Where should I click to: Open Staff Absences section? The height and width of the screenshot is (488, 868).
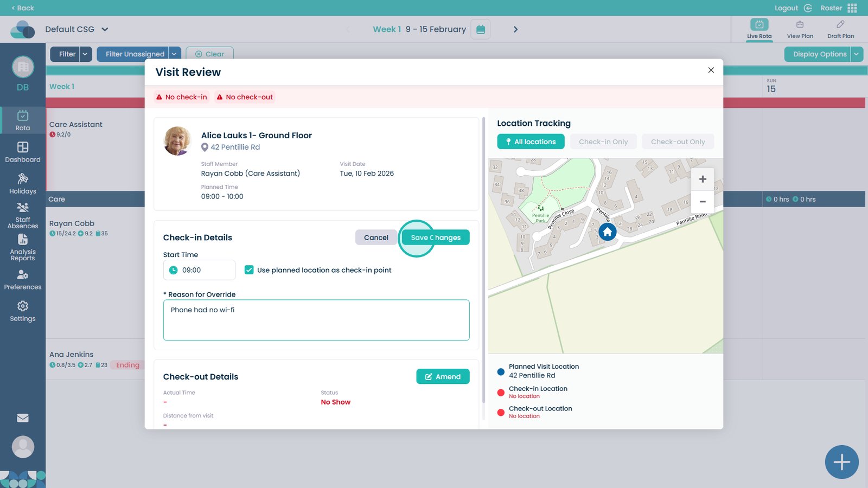coord(23,215)
